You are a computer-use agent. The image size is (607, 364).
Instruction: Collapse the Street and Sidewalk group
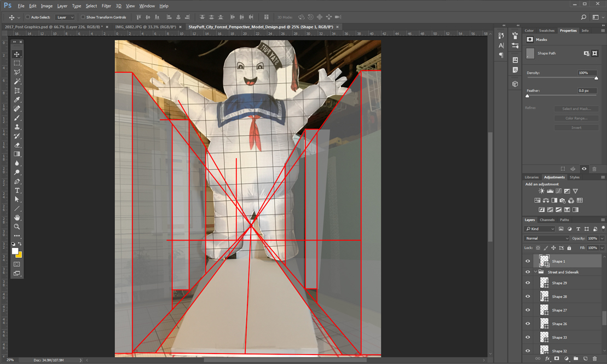click(x=535, y=272)
